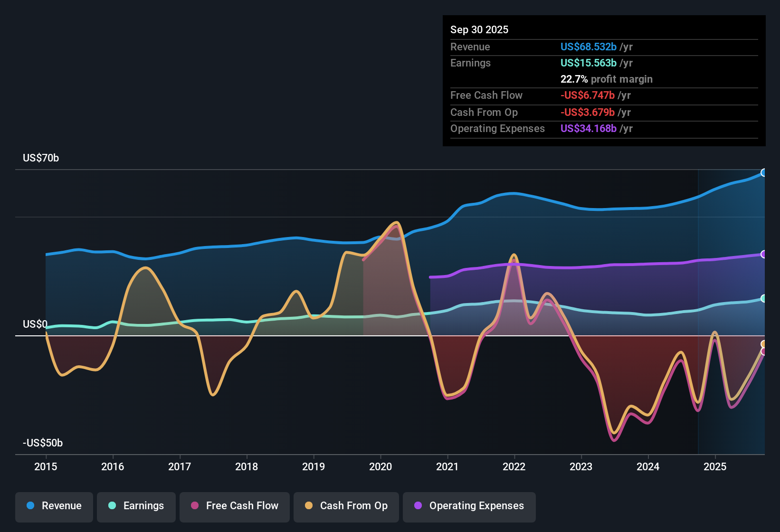Image resolution: width=780 pixels, height=532 pixels.
Task: Click the 2020 year axis label
Action: [x=380, y=467]
